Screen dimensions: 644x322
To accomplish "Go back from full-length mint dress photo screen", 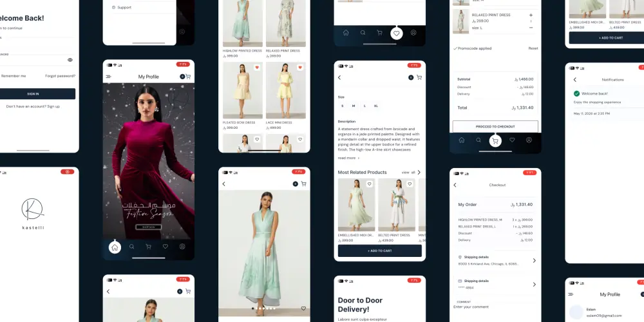I will 224,184.
